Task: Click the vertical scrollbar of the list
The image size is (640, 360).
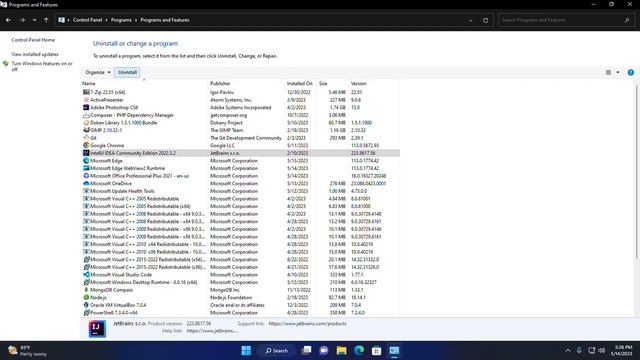Action: coord(636,171)
